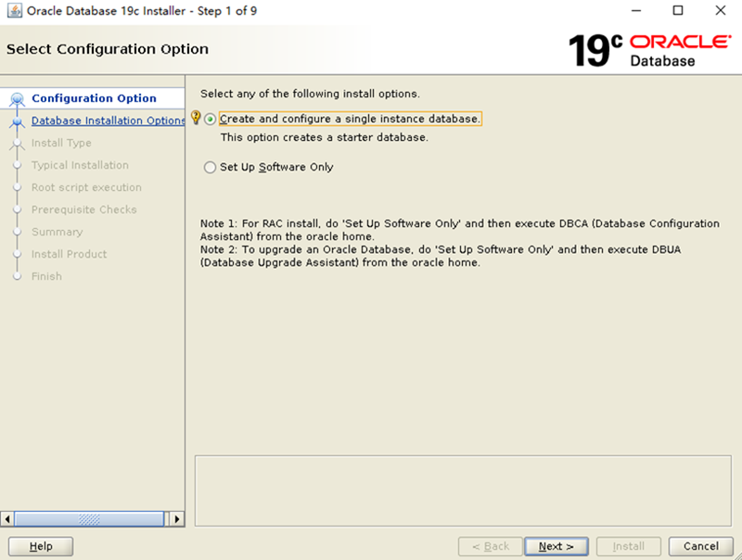This screenshot has height=560, width=742.
Task: Click the Configuration Option step node icon
Action: point(18,99)
